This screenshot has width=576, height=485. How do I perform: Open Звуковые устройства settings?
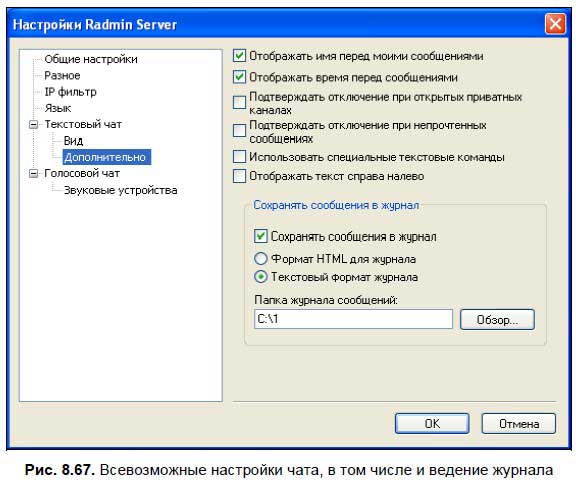click(x=120, y=190)
